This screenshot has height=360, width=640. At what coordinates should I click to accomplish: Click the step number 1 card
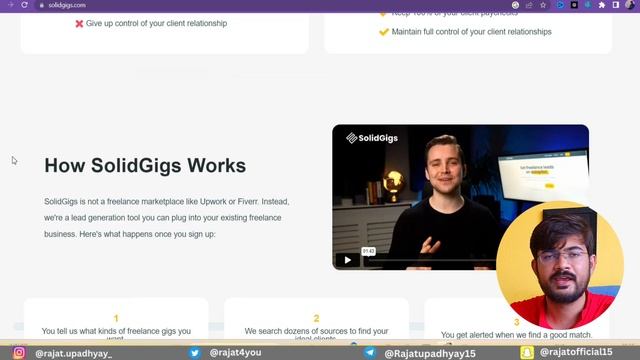click(116, 318)
